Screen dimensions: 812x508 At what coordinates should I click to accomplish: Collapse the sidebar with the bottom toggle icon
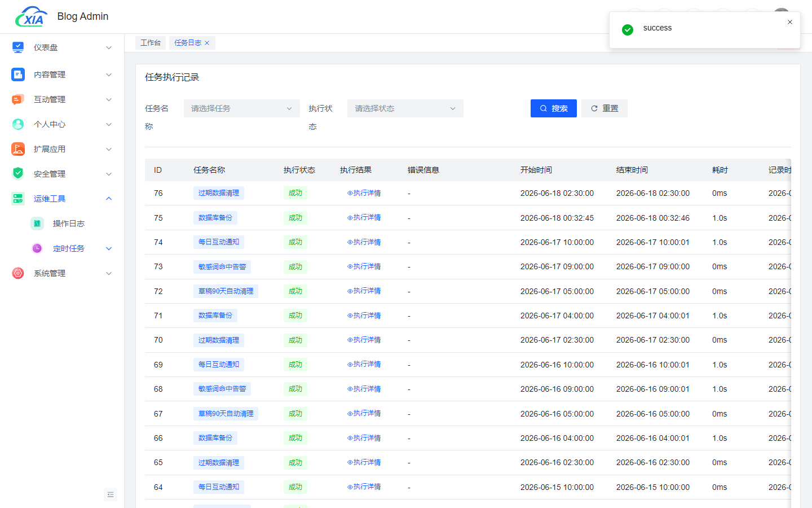(111, 494)
